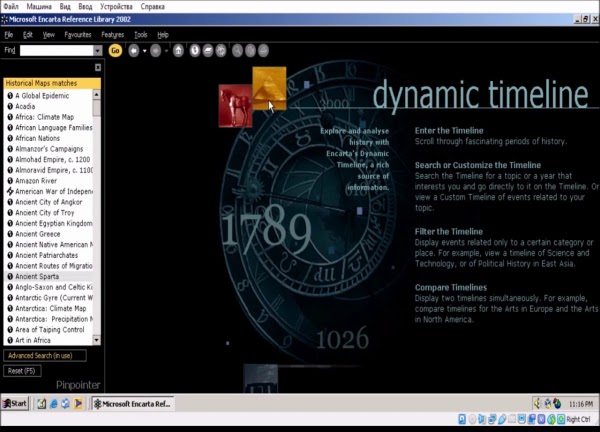Screen dimensions: 600x432
Task: Click the Windows Start button
Action: pos(15,403)
